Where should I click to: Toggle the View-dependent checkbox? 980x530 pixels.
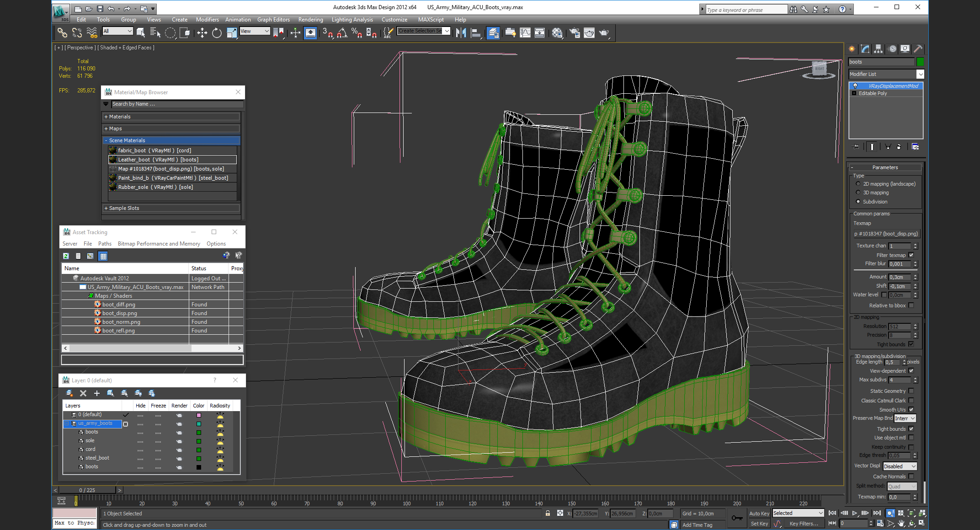click(911, 371)
